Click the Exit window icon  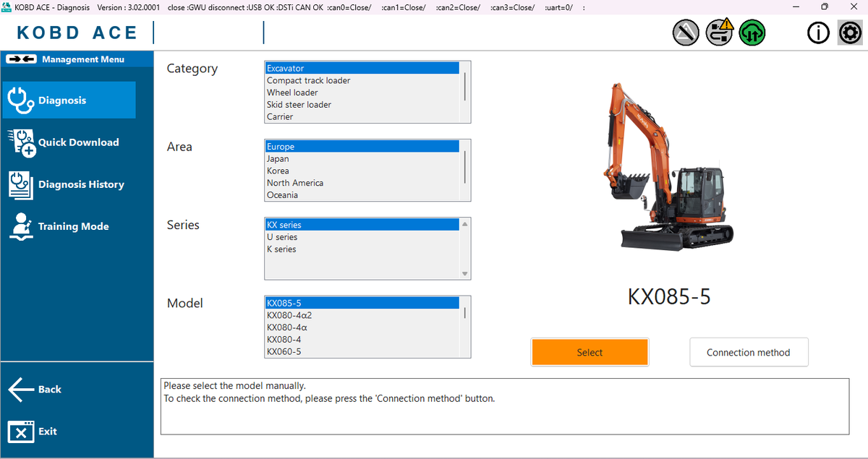21,432
